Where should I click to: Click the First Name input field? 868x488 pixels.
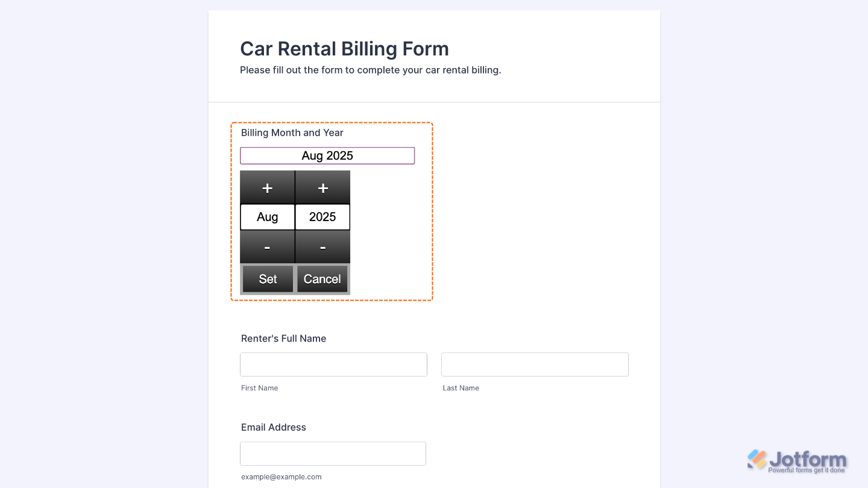(333, 364)
